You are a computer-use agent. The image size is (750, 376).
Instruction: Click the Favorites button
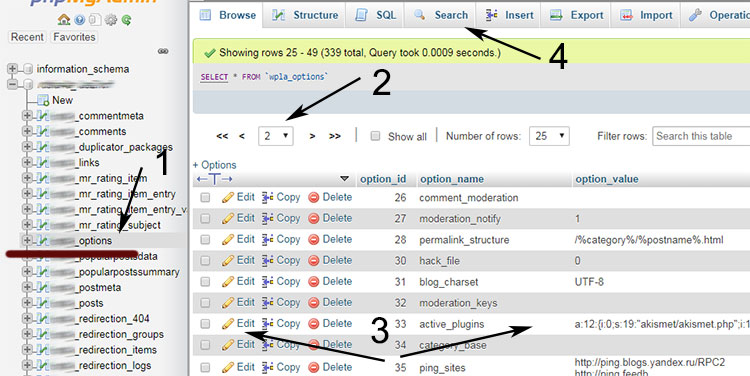tap(74, 37)
